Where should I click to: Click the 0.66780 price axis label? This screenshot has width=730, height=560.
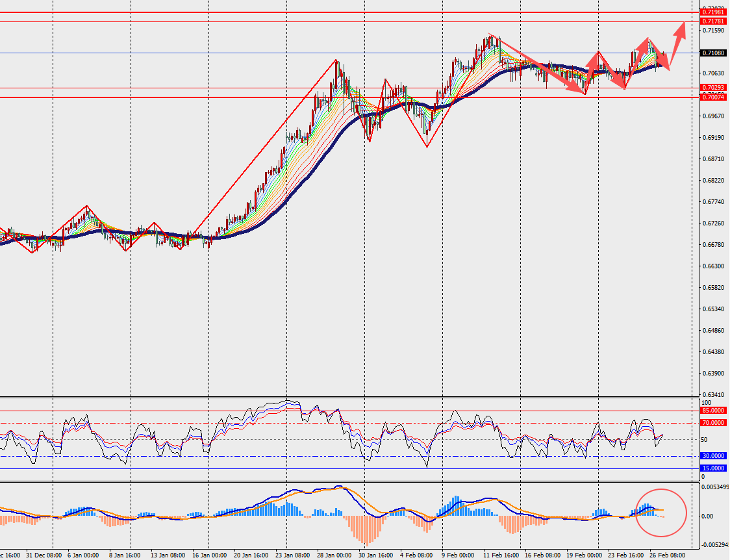coord(713,245)
